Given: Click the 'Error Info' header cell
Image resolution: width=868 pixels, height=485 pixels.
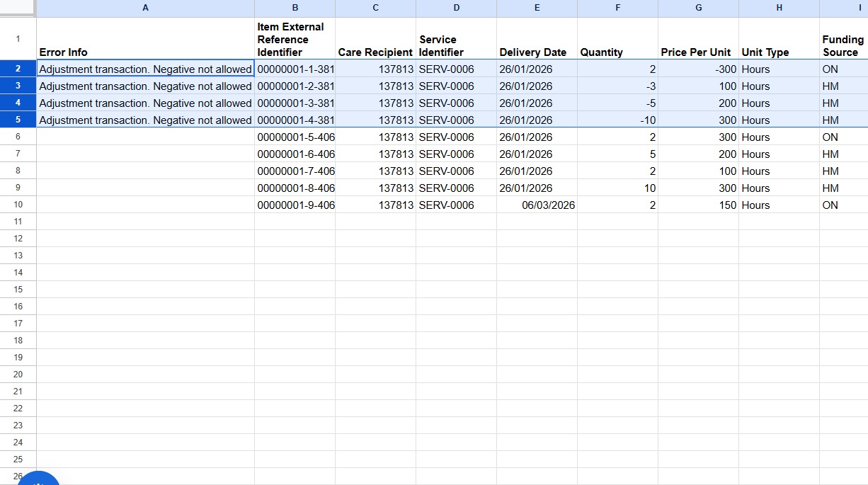Looking at the screenshot, I should tap(145, 39).
